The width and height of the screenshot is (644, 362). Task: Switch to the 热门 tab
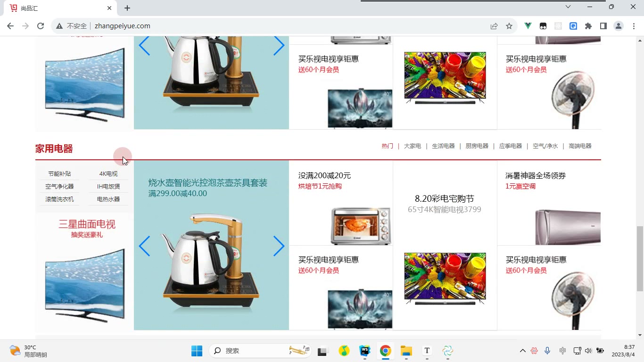click(x=388, y=146)
